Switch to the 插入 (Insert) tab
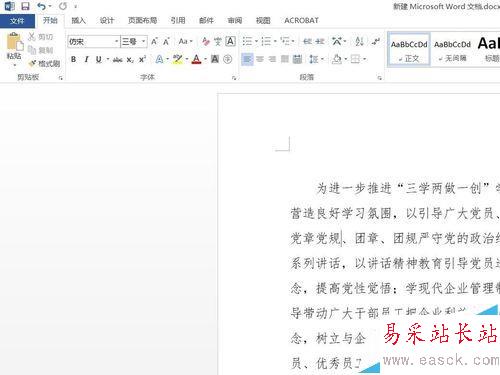The width and height of the screenshot is (500, 375). point(78,21)
